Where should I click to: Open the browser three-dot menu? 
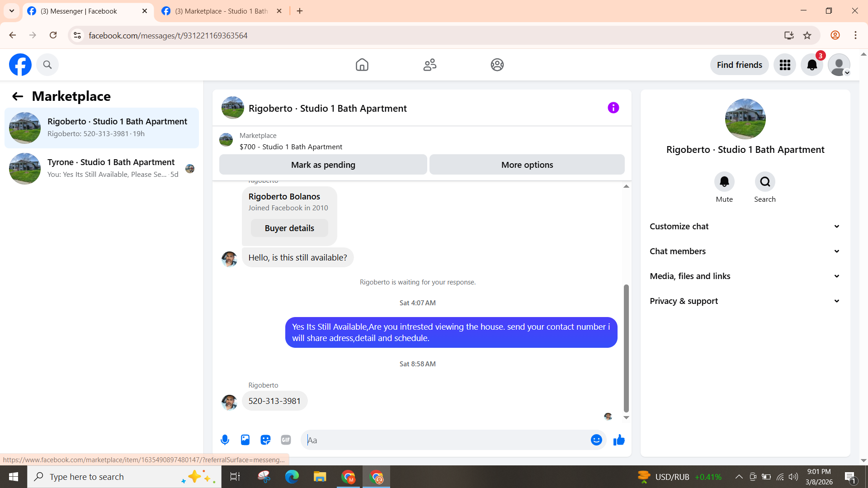[855, 35]
